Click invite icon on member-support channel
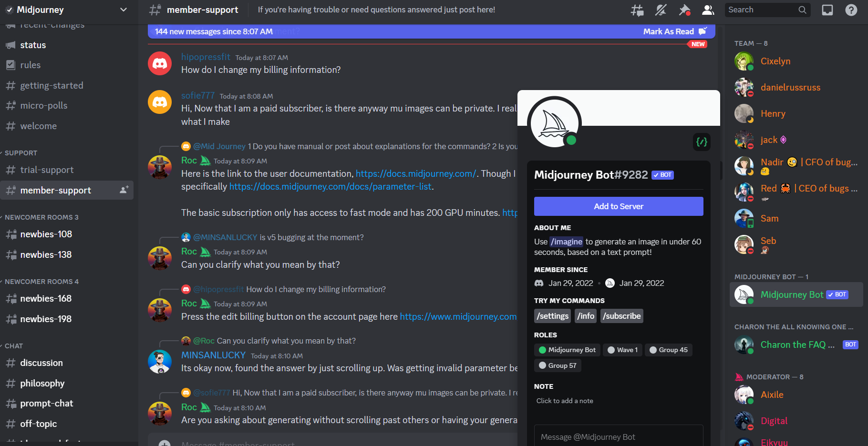The width and height of the screenshot is (868, 446). click(x=124, y=190)
